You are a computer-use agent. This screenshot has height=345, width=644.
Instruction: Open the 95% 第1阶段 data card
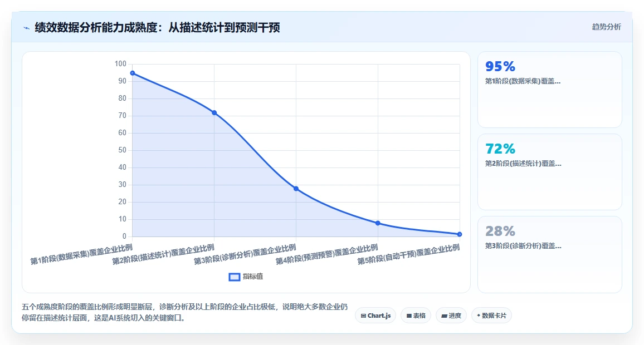click(x=549, y=90)
